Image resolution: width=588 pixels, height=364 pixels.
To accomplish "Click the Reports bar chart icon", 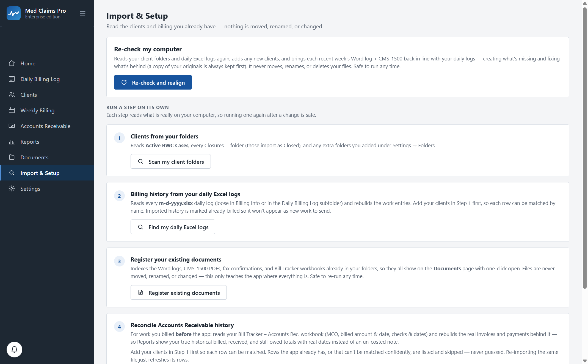I will pyautogui.click(x=12, y=142).
